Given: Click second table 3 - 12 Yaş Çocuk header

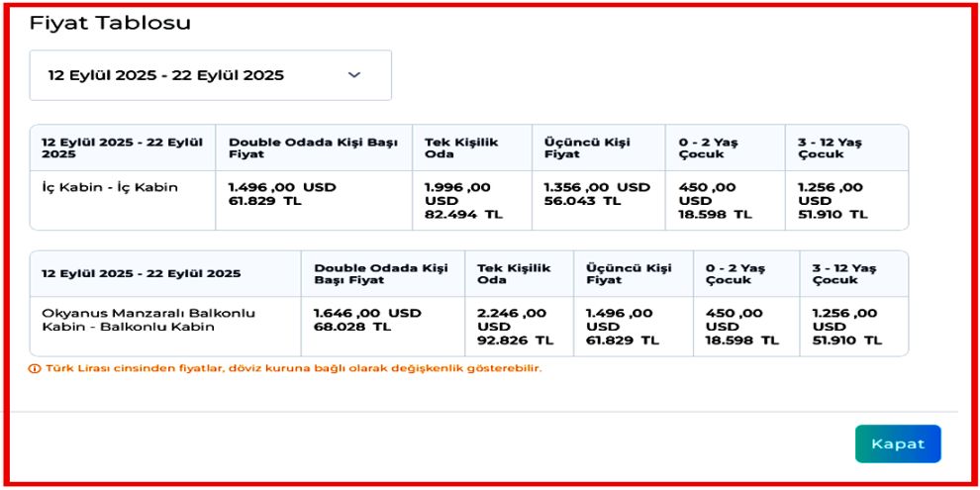Looking at the screenshot, I should click(x=843, y=274).
